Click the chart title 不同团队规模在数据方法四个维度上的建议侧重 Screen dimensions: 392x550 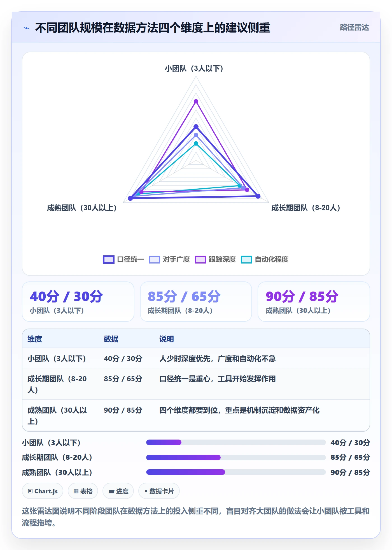coord(153,28)
